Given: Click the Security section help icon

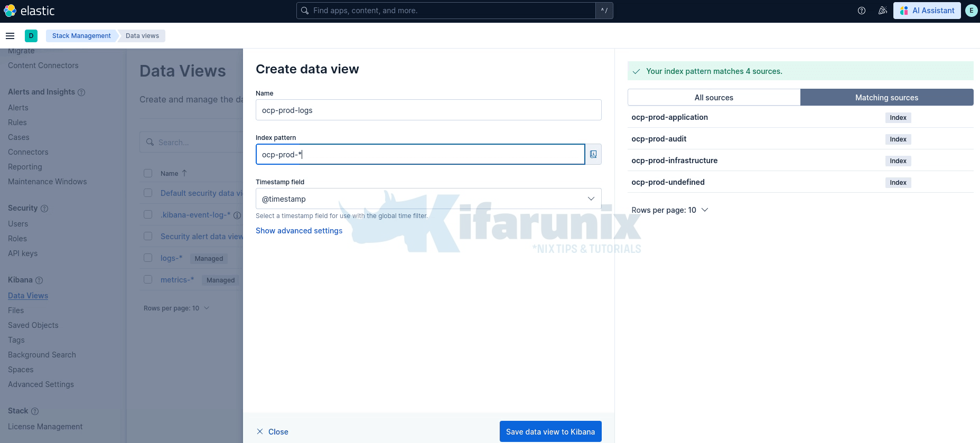Looking at the screenshot, I should coord(44,209).
